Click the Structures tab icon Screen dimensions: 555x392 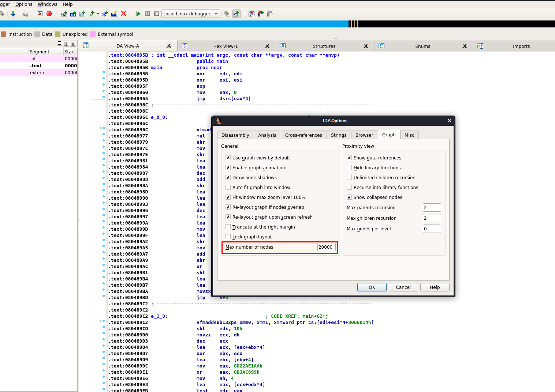283,46
